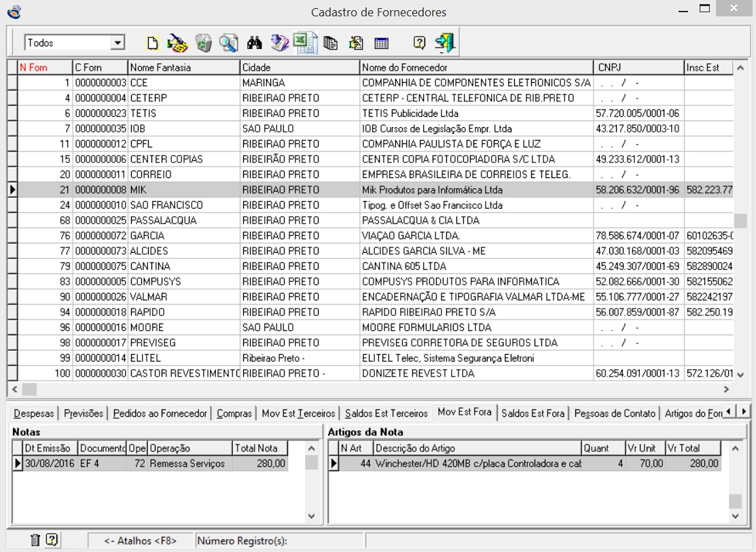Click the Cidade column header
Image resolution: width=756 pixels, height=552 pixels.
300,67
